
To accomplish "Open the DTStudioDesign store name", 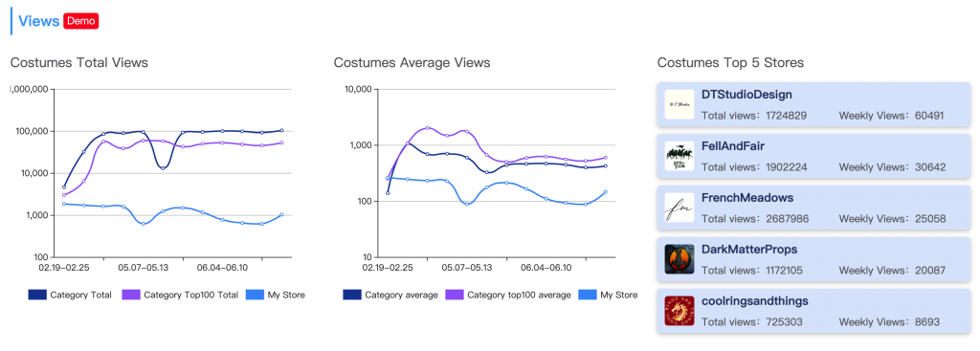I will [x=746, y=95].
